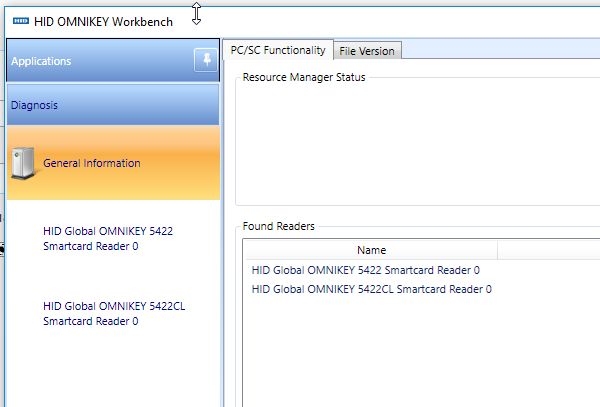This screenshot has width=600, height=407.
Task: Toggle the pin icon on Applications panel
Action: (x=204, y=60)
